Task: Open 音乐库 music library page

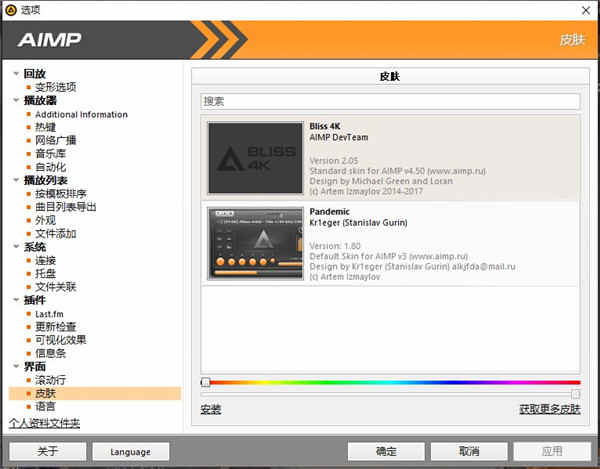Action: coord(51,154)
